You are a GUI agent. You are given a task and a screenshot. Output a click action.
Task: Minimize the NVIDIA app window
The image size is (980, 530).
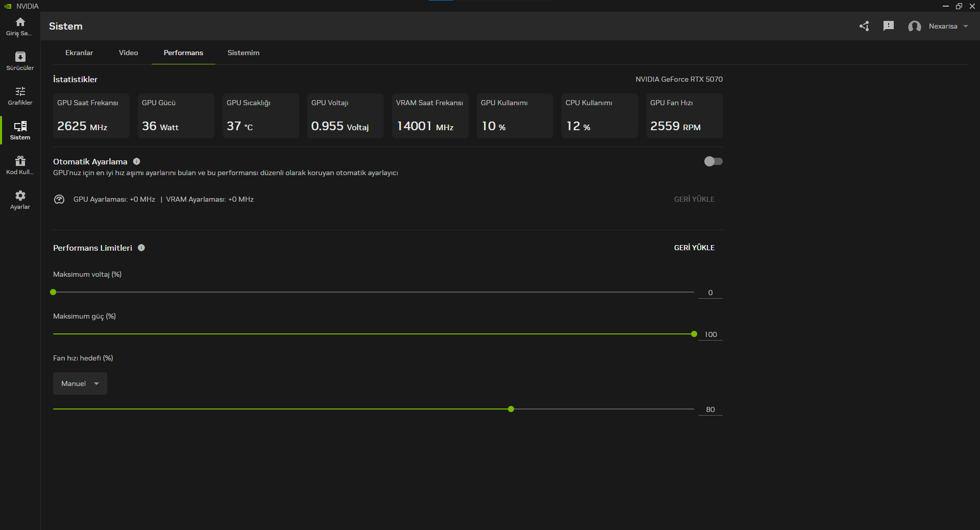tap(946, 6)
